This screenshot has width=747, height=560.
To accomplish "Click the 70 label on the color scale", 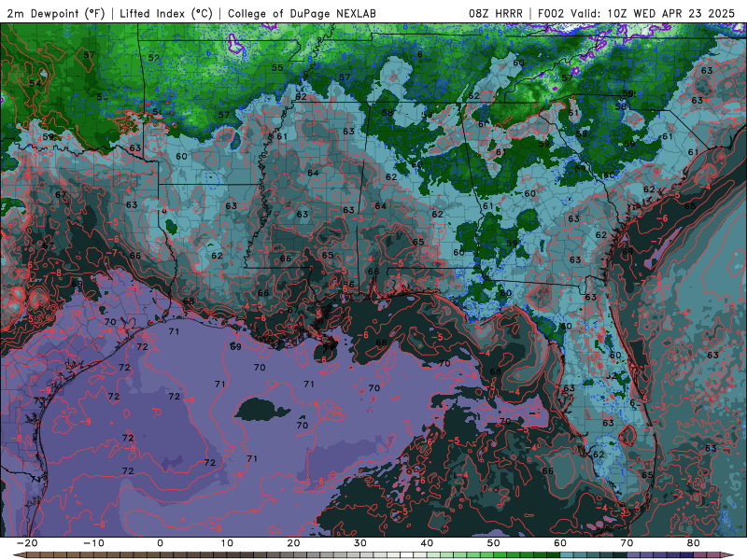I will pos(627,543).
